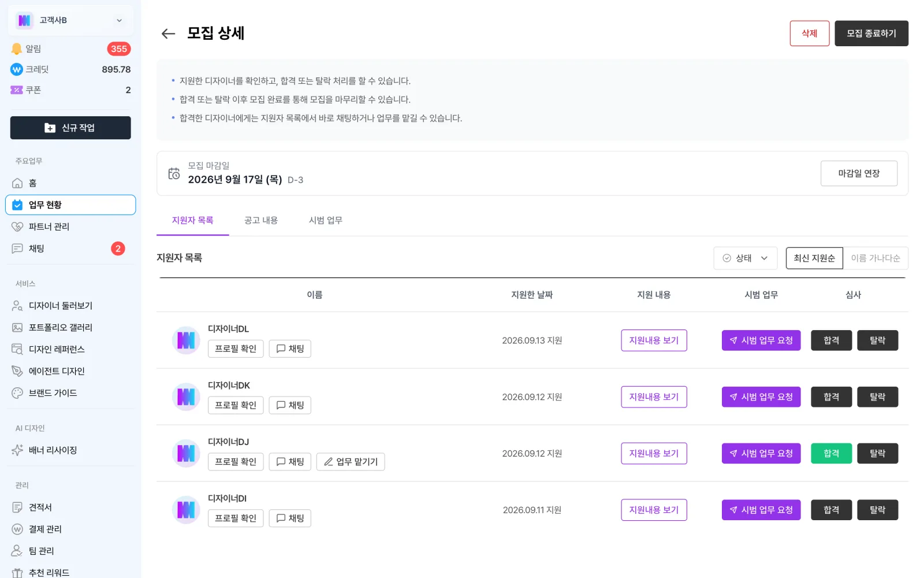View 지원내용 보기 for 디자이너DK
The width and height of the screenshot is (924, 578).
(x=654, y=397)
